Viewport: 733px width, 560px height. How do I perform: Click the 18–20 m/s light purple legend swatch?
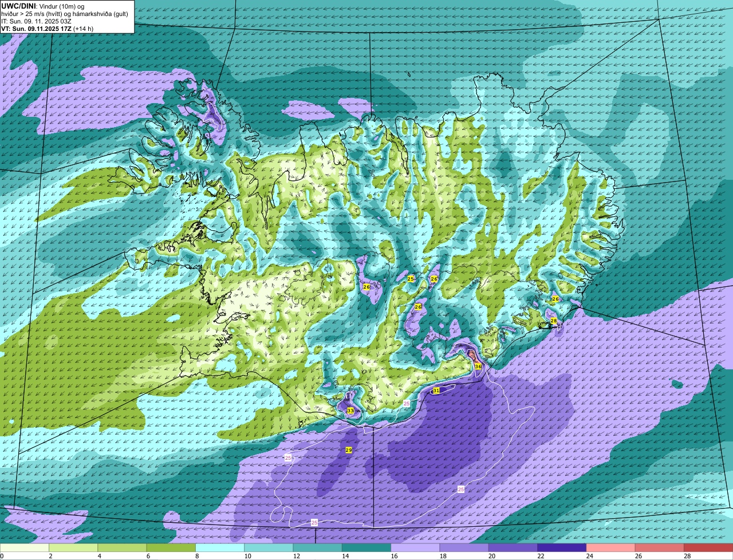tap(464, 548)
